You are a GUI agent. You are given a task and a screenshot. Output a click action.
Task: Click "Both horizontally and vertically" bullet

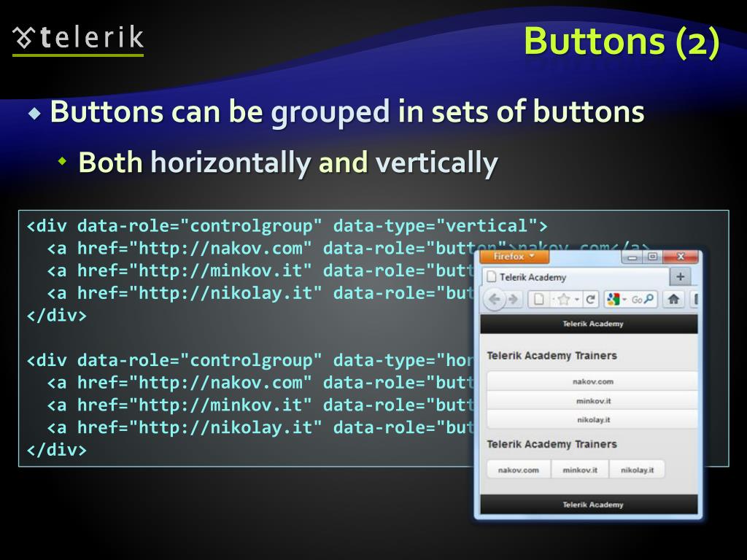tap(287, 163)
